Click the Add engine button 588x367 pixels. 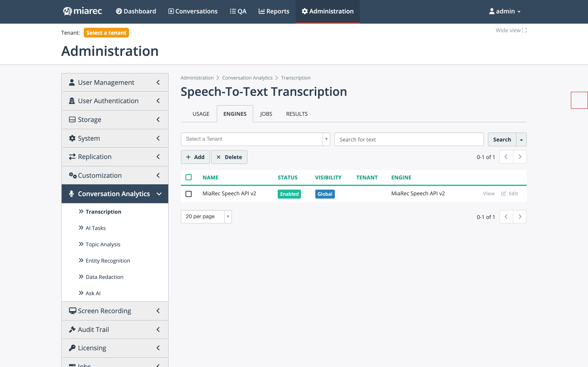point(195,157)
